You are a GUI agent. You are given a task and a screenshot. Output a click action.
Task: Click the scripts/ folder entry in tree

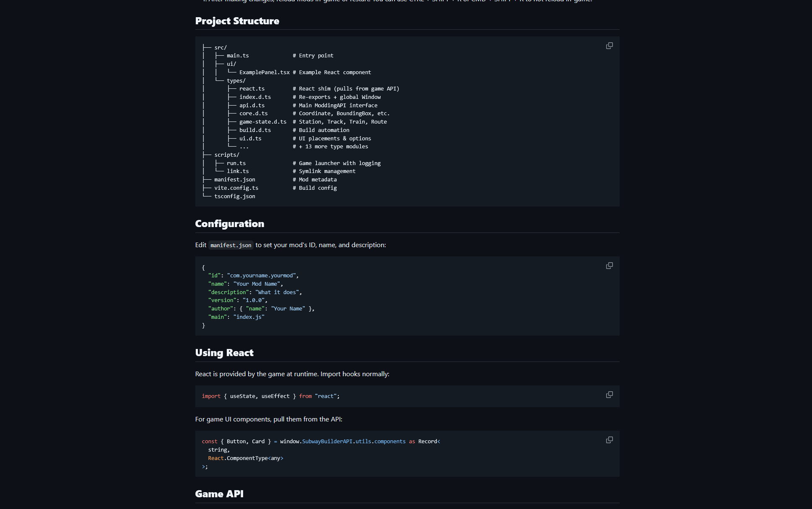[226, 155]
